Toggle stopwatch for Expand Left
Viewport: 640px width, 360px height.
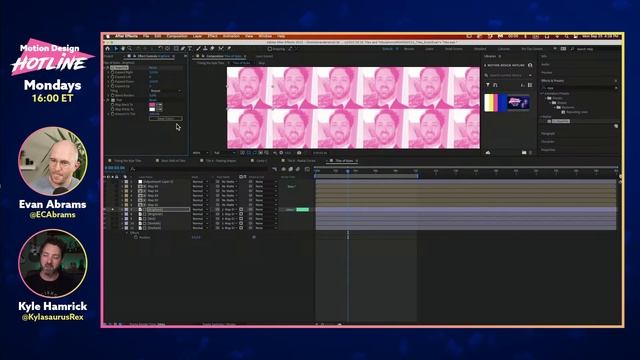(112, 77)
